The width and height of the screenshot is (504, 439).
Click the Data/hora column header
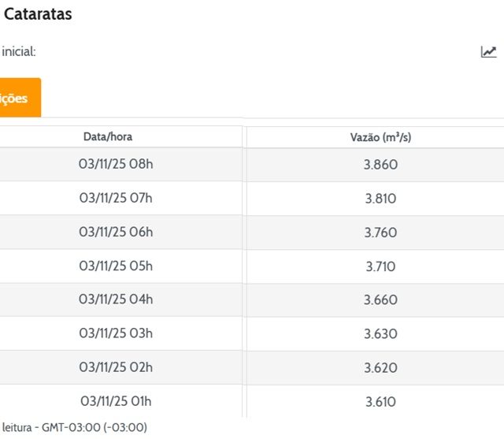(x=108, y=137)
